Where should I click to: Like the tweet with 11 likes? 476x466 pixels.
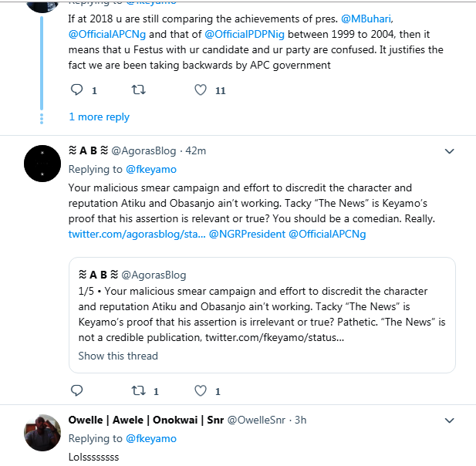pyautogui.click(x=201, y=90)
